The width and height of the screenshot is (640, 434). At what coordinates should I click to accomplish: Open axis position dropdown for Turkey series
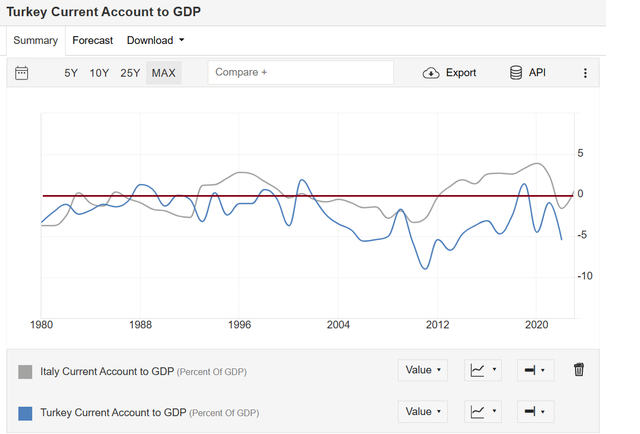pyautogui.click(x=536, y=412)
